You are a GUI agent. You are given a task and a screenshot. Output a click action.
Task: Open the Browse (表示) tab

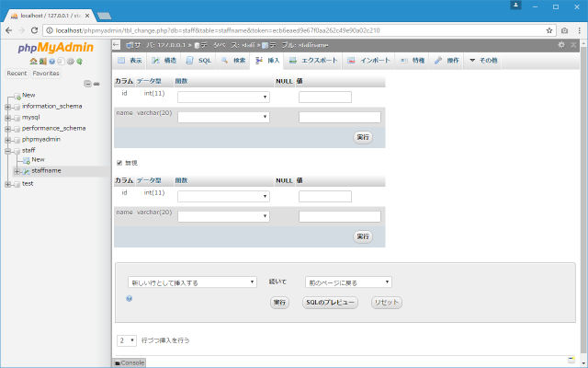pos(130,61)
